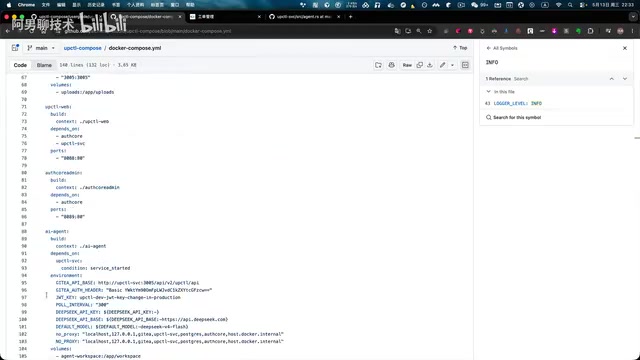Close the upctl-svc agent.rs browser tab

[x=338, y=17]
